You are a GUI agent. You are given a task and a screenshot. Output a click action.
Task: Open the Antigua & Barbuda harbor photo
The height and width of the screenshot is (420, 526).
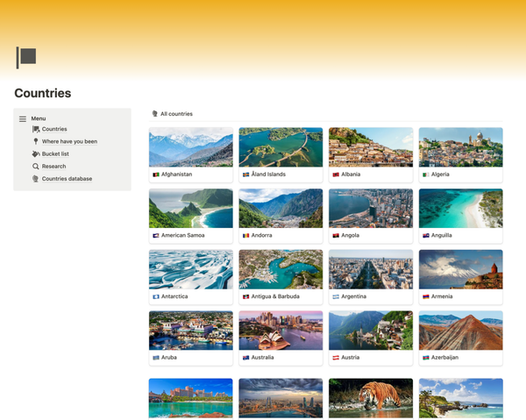tap(281, 269)
